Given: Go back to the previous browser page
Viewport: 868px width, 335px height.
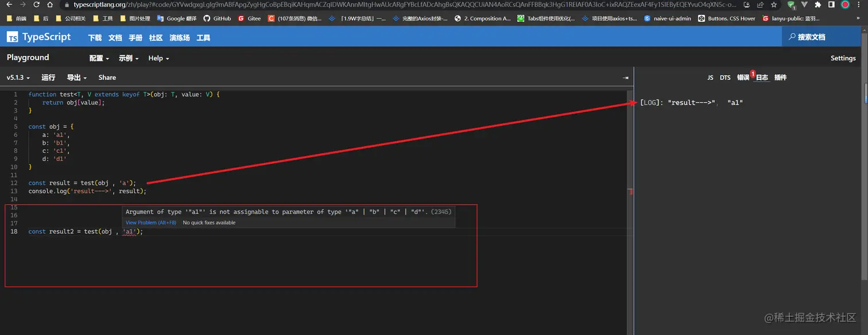Looking at the screenshot, I should 9,5.
